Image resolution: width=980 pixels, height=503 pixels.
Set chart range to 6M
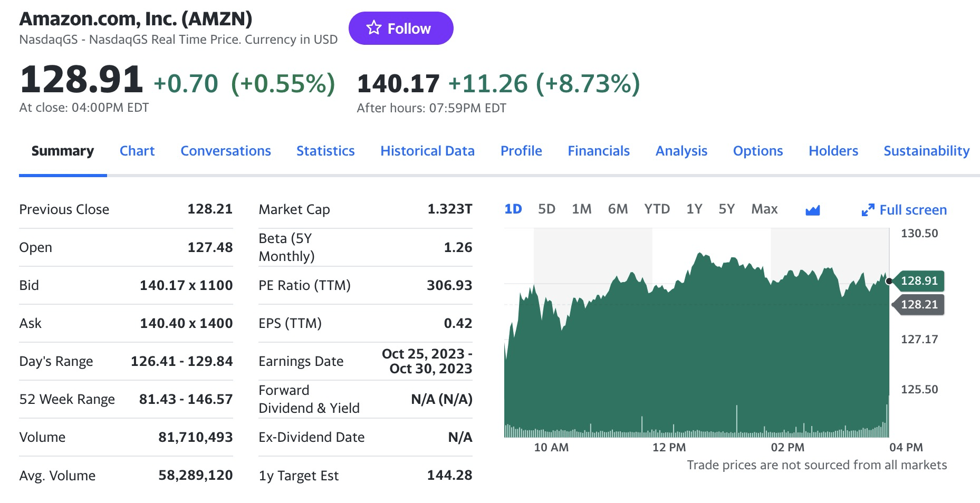coord(618,209)
